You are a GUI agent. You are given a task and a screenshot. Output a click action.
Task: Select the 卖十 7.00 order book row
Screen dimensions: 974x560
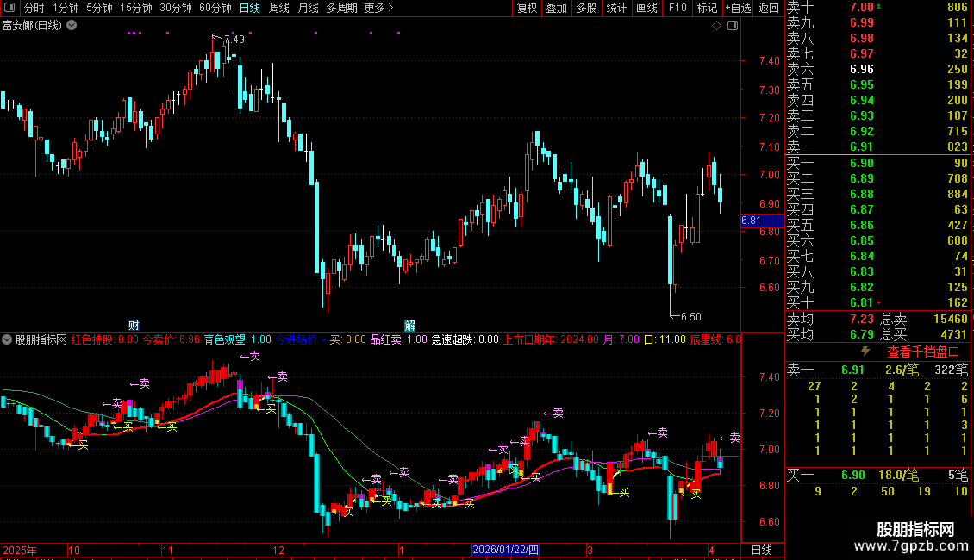point(879,8)
